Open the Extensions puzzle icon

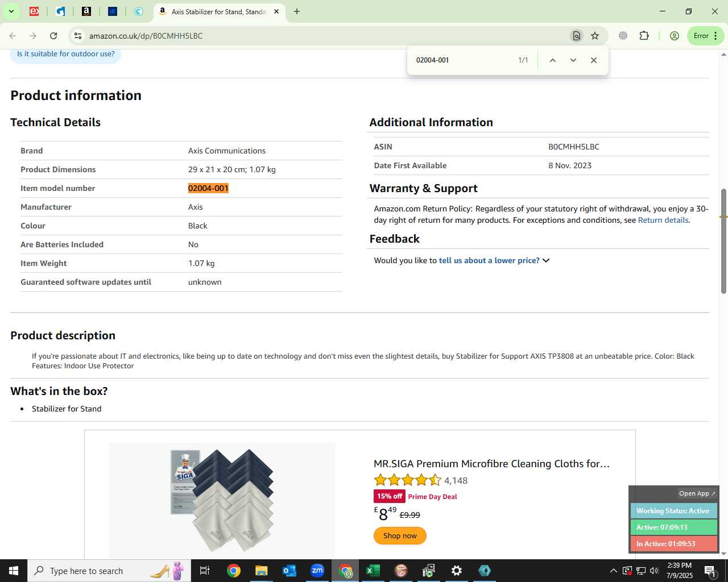pyautogui.click(x=644, y=36)
